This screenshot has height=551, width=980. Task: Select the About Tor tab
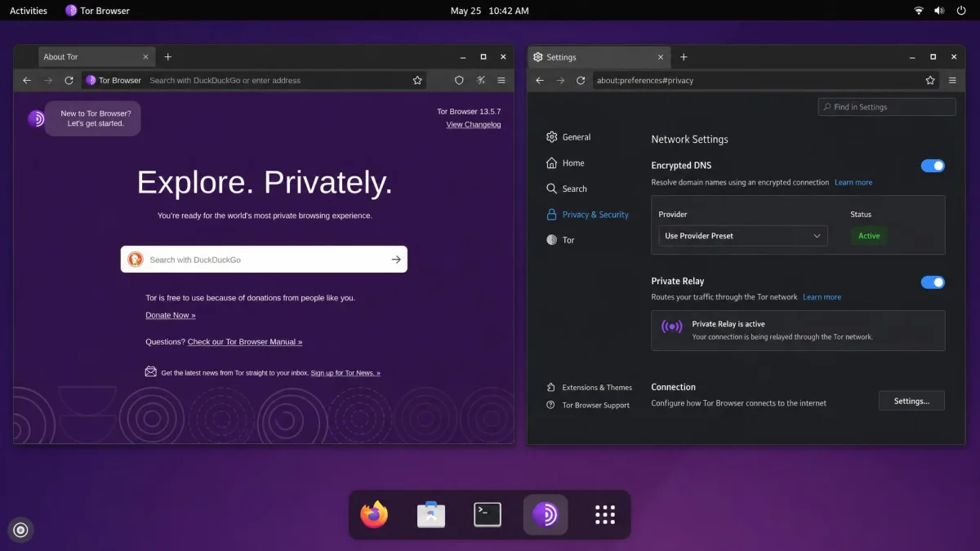click(x=96, y=57)
